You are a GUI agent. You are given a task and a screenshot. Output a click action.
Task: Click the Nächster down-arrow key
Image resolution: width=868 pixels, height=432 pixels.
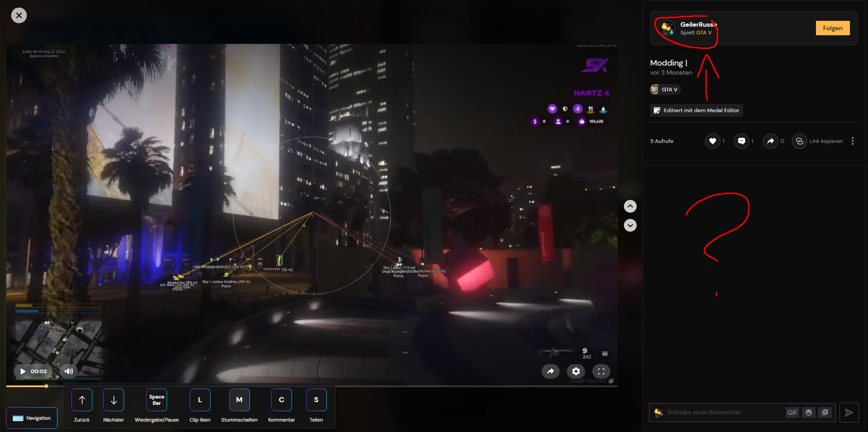[114, 400]
